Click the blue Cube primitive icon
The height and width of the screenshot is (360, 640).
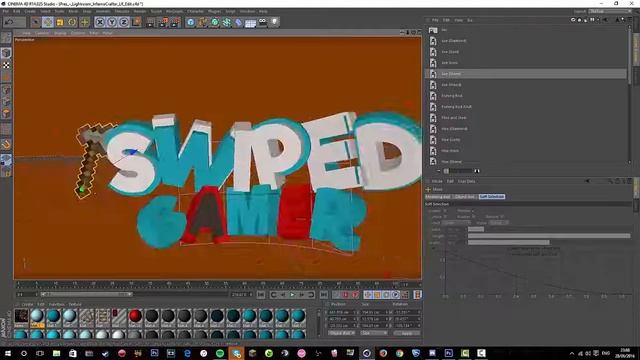[x=190, y=22]
